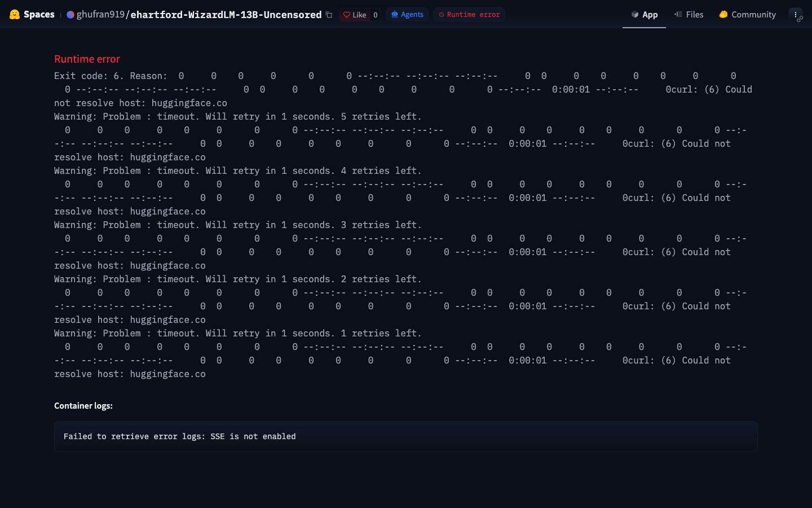This screenshot has height=508, width=812.
Task: Click the '2 retries left' warning line
Action: point(238,279)
